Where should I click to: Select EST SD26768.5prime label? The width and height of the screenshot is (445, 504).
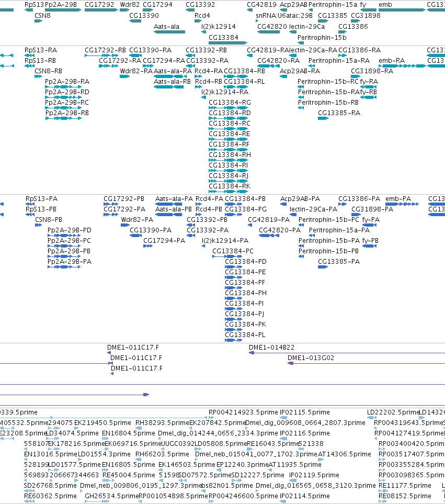coord(50,485)
